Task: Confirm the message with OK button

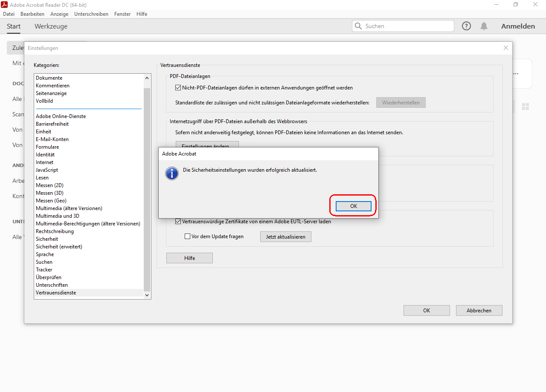Action: 354,206
